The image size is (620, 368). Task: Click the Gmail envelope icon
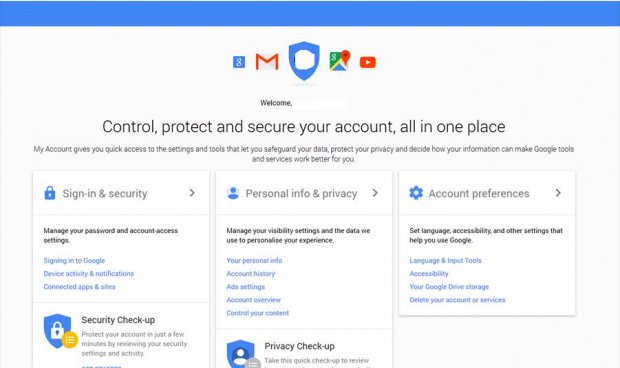click(x=267, y=62)
